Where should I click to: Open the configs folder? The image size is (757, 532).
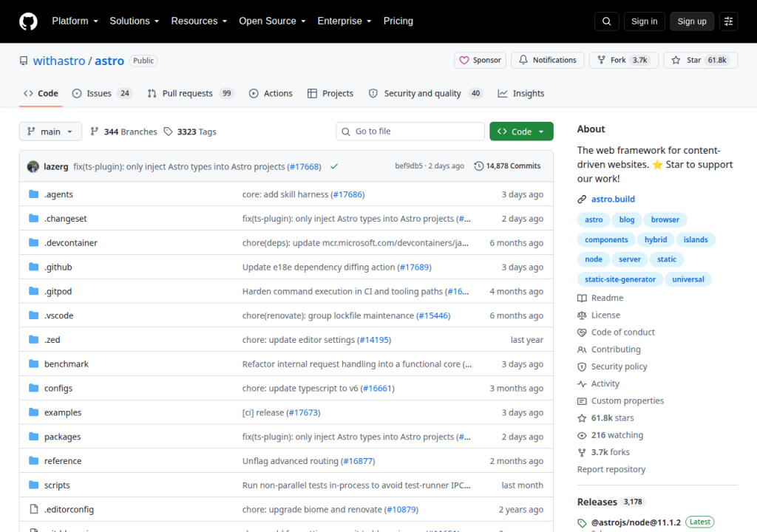(58, 388)
